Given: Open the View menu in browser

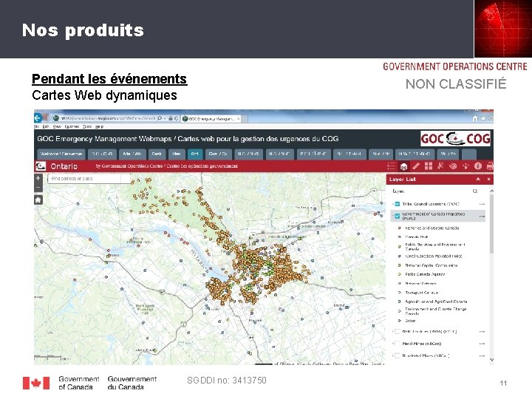Looking at the screenshot, I should pyautogui.click(x=57, y=126).
